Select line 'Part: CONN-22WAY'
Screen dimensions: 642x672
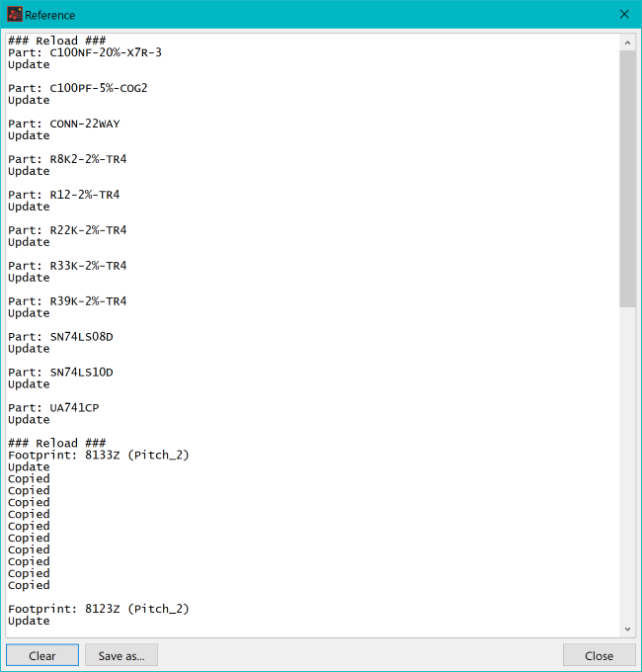64,124
